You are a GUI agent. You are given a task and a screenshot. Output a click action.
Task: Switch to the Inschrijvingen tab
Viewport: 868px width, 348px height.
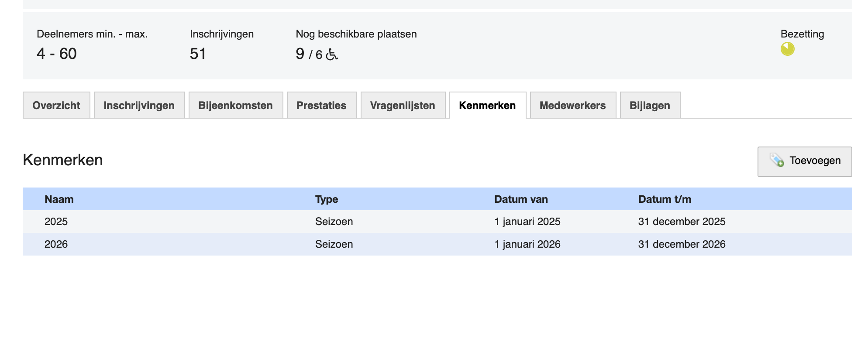[139, 106]
